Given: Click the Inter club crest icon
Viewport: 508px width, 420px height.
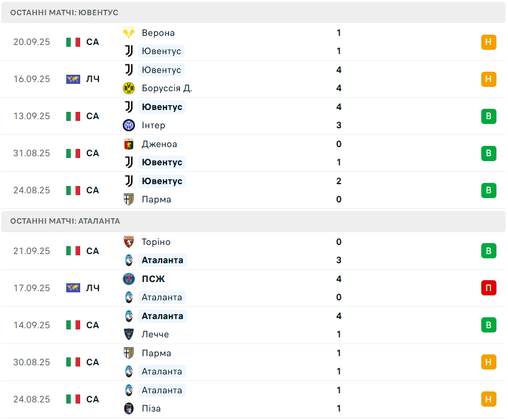Looking at the screenshot, I should (x=129, y=125).
